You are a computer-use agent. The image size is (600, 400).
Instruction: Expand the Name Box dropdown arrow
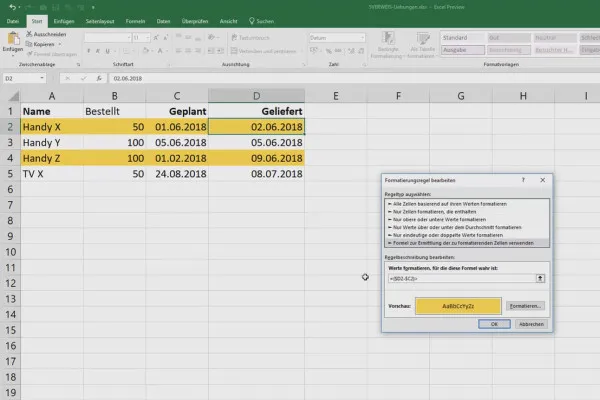(42, 78)
